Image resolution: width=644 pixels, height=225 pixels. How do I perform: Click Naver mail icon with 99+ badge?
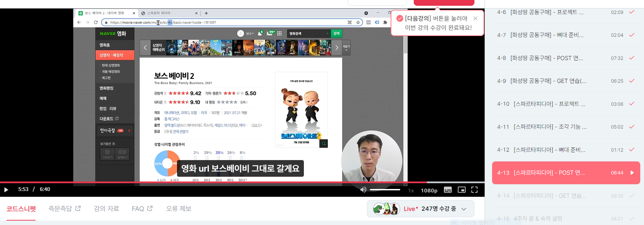(270, 33)
